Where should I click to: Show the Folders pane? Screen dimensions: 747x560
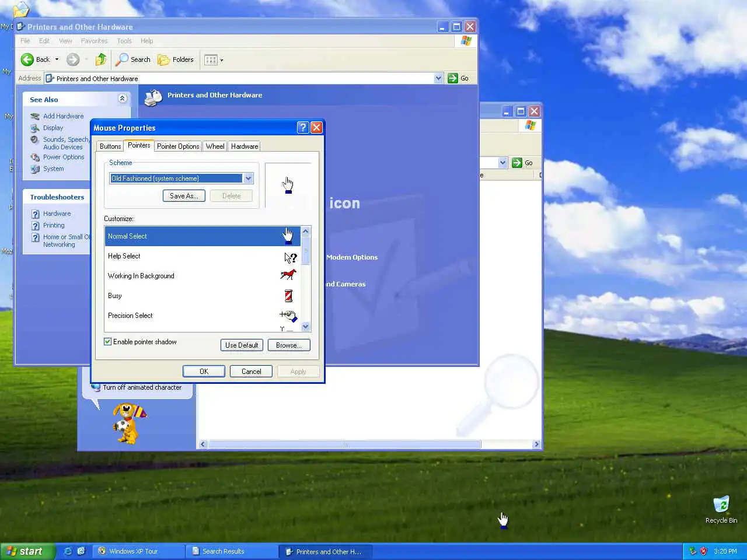(176, 60)
